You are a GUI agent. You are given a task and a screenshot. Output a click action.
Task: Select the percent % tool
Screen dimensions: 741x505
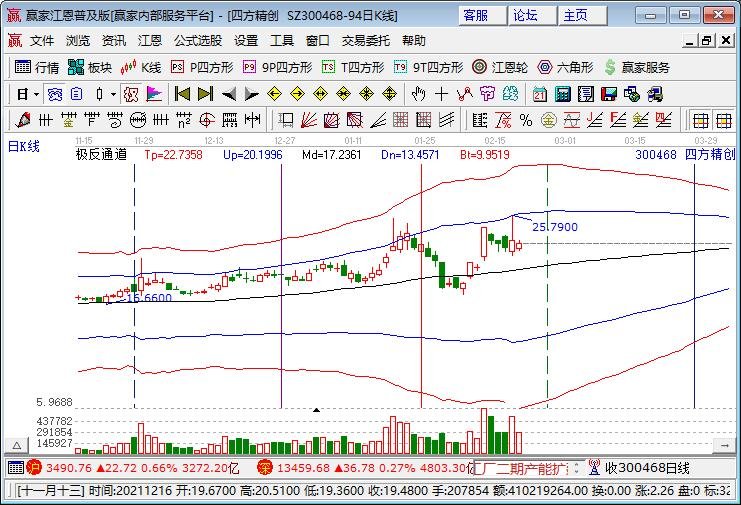(526, 120)
